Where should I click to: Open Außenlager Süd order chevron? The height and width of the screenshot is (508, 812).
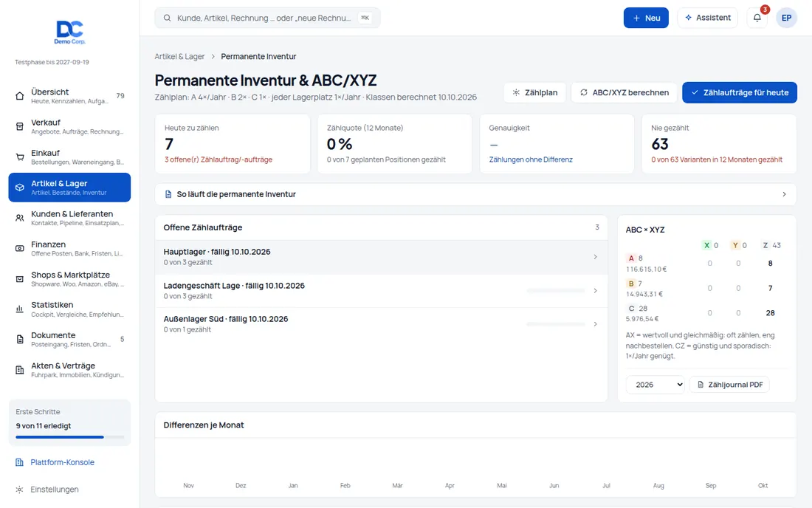[596, 324]
